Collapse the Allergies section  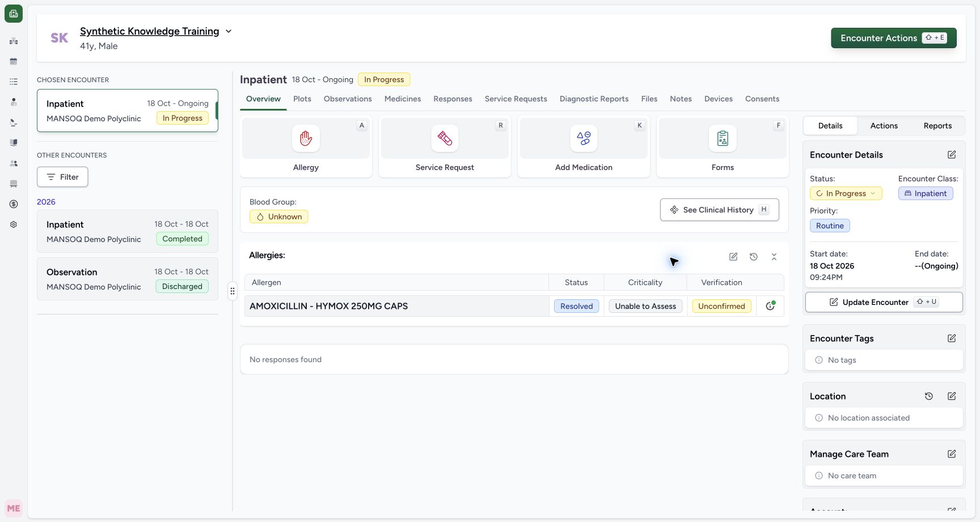point(774,257)
